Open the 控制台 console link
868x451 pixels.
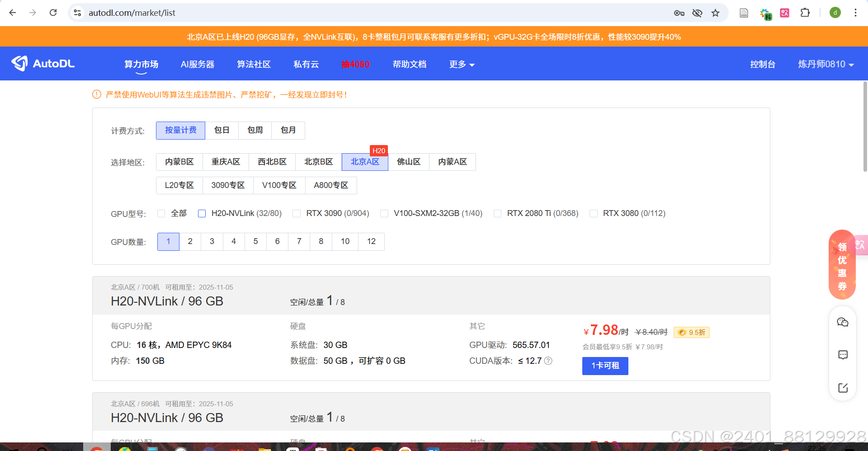(x=763, y=64)
